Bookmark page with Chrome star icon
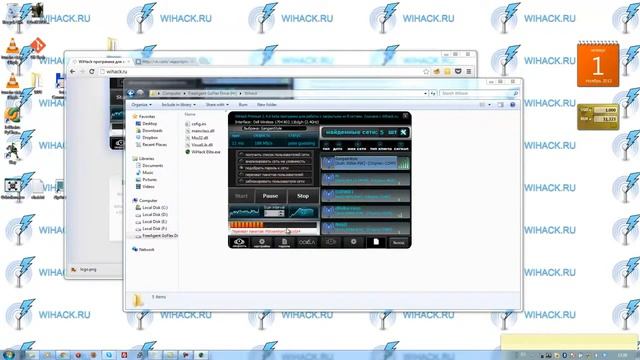Screen dimensions: 640x360 [426, 71]
